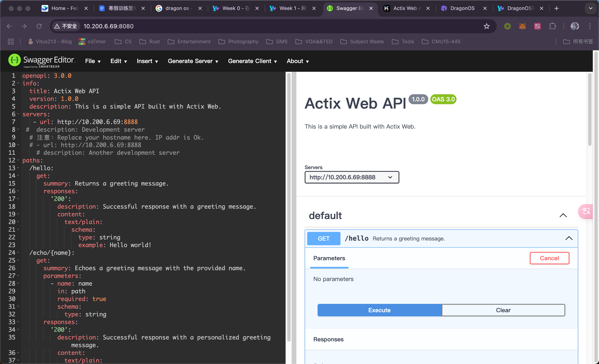The height and width of the screenshot is (364, 599).
Task: Open the Servers dropdown
Action: [x=351, y=177]
